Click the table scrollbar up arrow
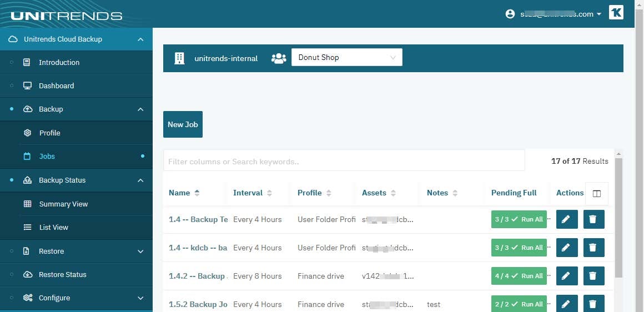 (618, 154)
